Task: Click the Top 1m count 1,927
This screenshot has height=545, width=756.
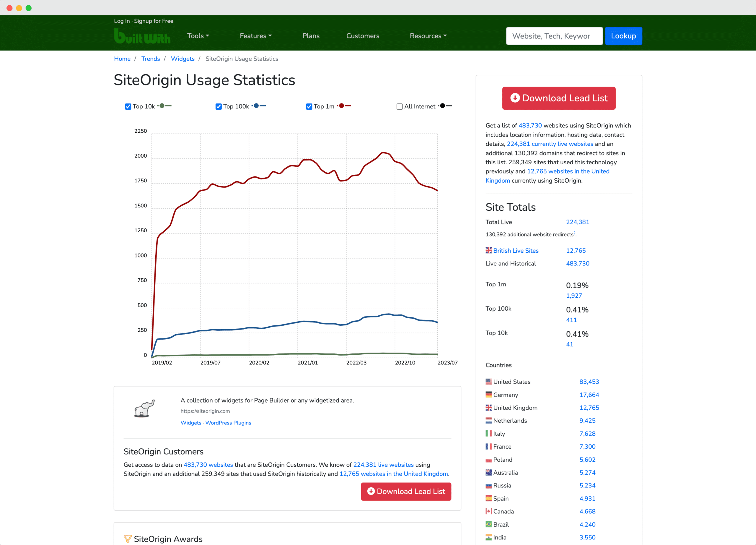Action: coord(574,296)
